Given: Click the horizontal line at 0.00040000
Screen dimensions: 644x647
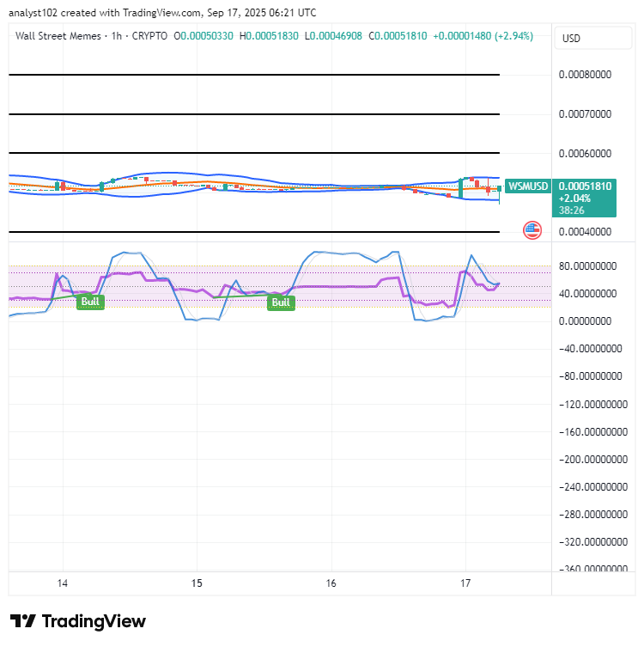Looking at the screenshot, I should pos(254,232).
